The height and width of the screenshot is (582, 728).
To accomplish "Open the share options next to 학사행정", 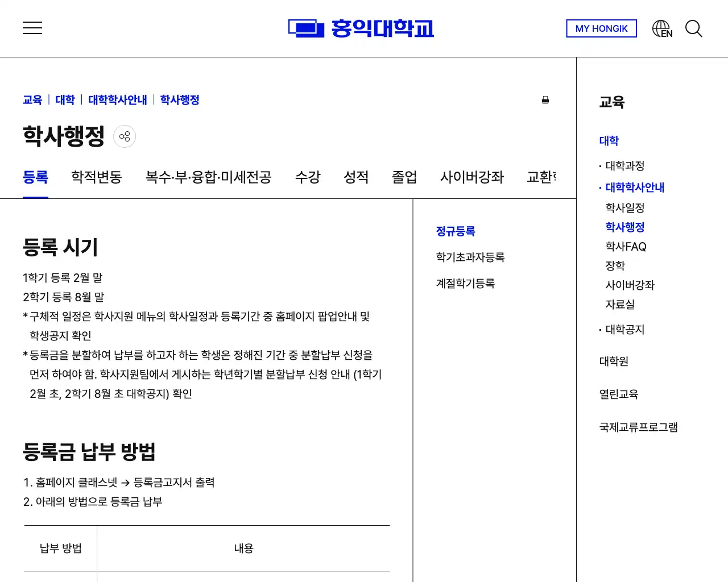I will (125, 136).
